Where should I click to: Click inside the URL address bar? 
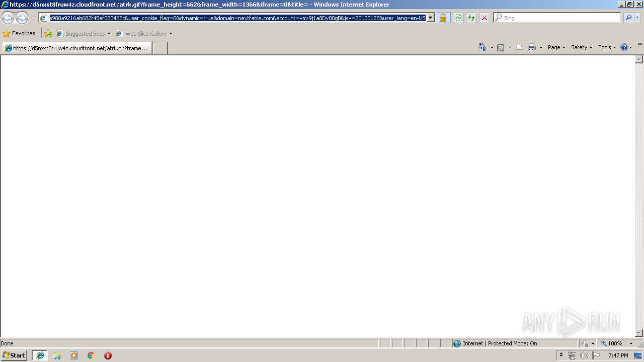pyautogui.click(x=237, y=18)
